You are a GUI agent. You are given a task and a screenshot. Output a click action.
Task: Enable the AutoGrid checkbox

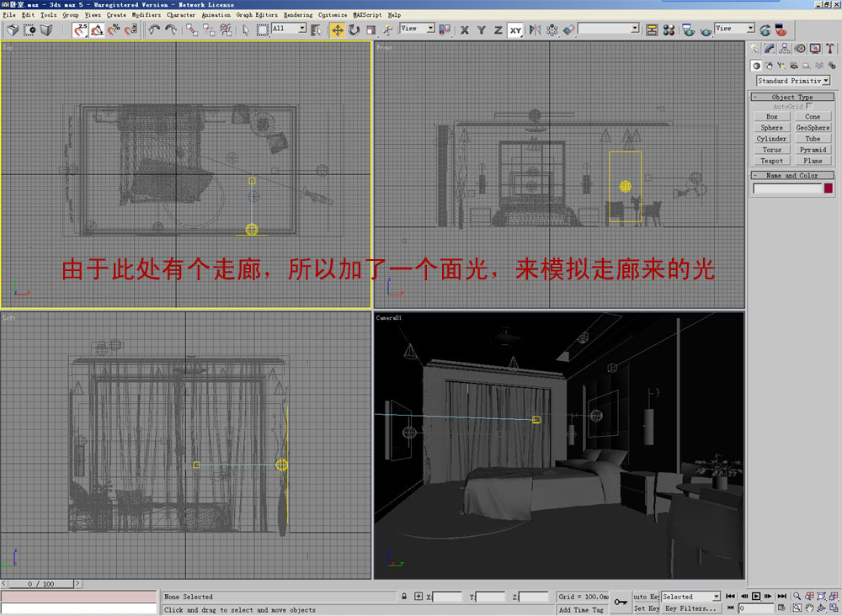click(809, 106)
